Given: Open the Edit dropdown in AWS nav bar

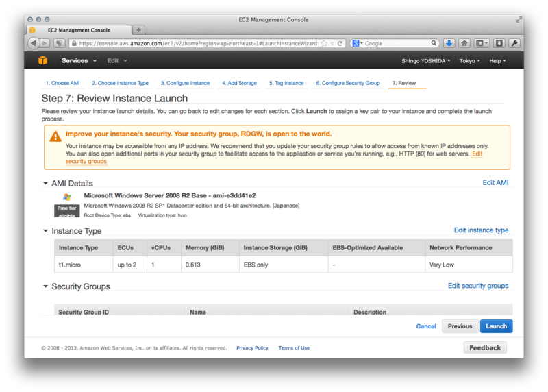Looking at the screenshot, I should (117, 60).
